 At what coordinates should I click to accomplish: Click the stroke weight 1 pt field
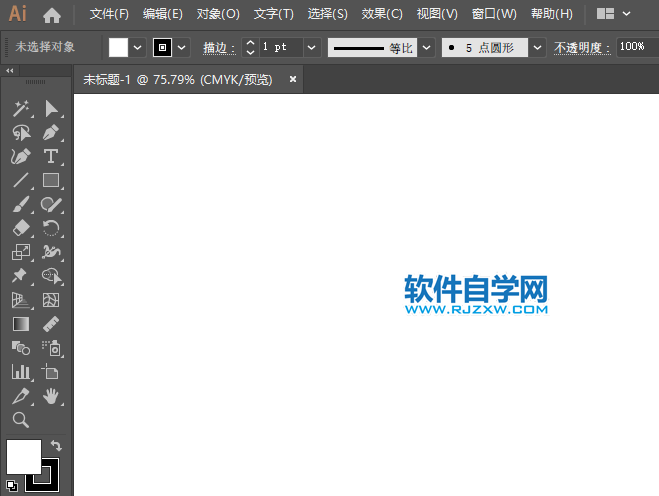pyautogui.click(x=282, y=47)
